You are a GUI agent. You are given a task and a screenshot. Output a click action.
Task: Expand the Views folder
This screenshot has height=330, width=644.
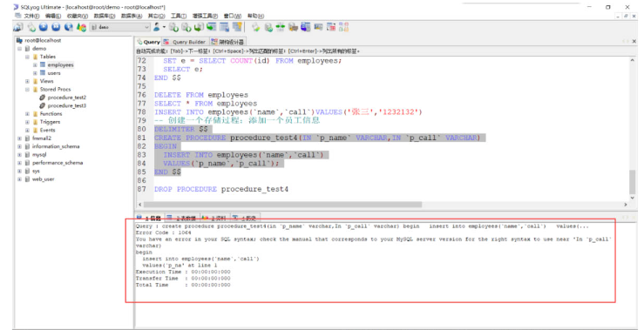click(x=28, y=81)
